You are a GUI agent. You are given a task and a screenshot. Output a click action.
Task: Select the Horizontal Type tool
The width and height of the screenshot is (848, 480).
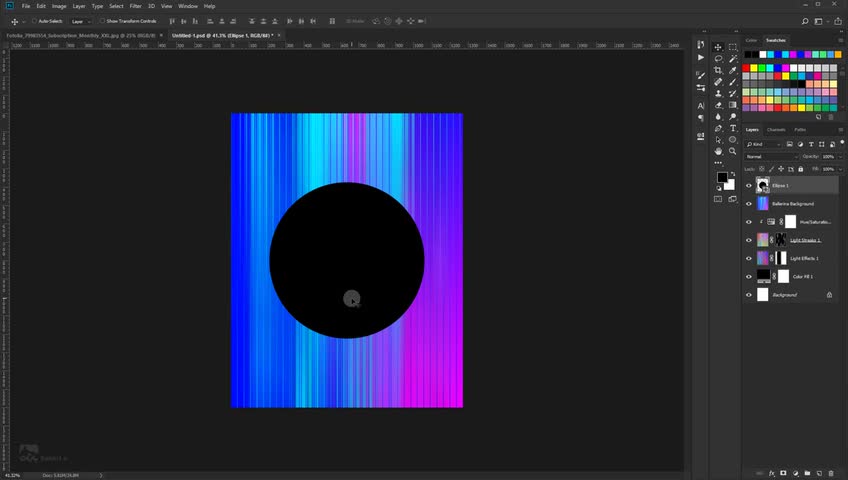(733, 128)
